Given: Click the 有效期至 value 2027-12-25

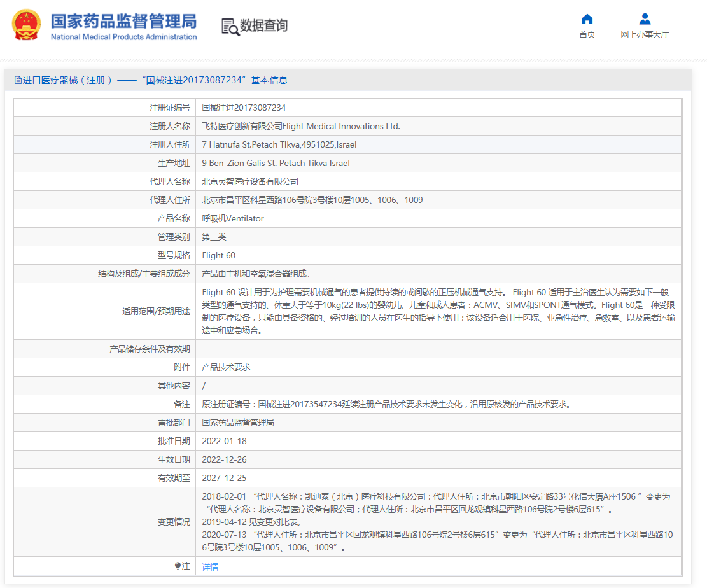Looking at the screenshot, I should (224, 478).
